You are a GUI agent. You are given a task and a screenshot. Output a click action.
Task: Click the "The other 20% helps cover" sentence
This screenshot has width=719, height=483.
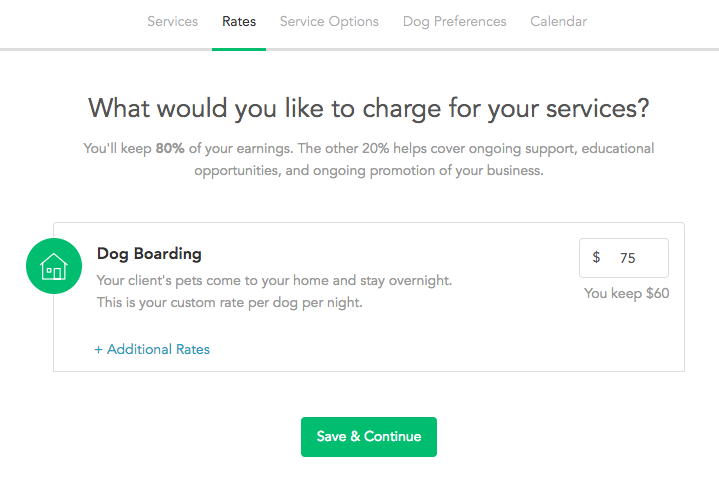476,149
